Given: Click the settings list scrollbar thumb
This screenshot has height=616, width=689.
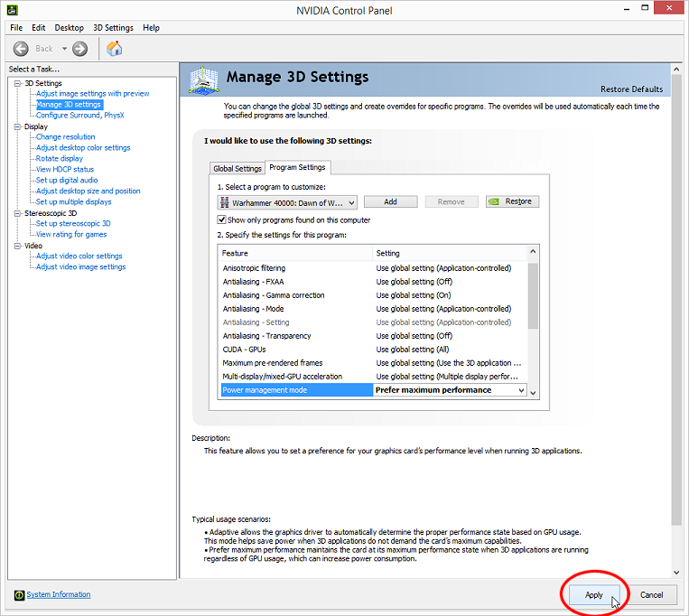Looking at the screenshot, I should coord(533,295).
